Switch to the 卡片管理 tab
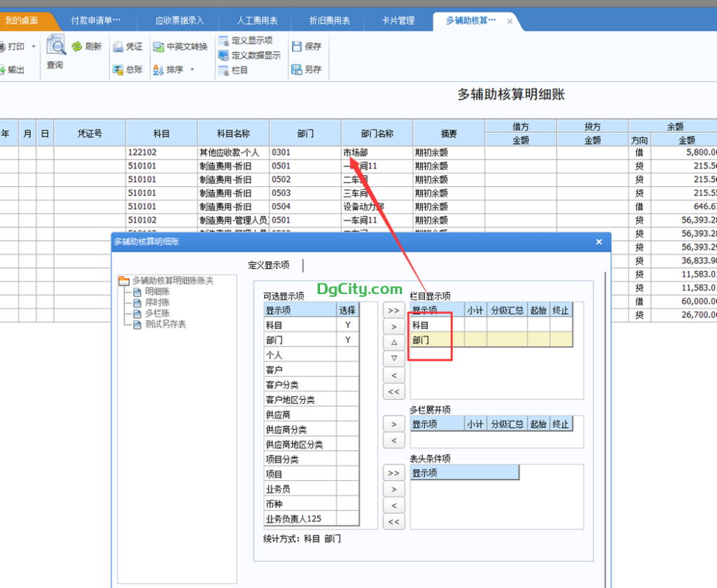Viewport: 717px width, 588px height. (x=398, y=21)
